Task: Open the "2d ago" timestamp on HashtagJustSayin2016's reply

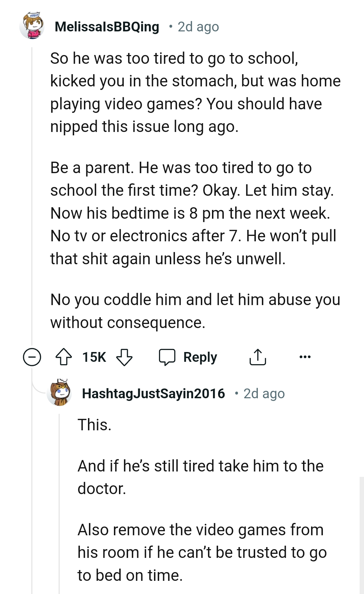Action: [x=264, y=394]
